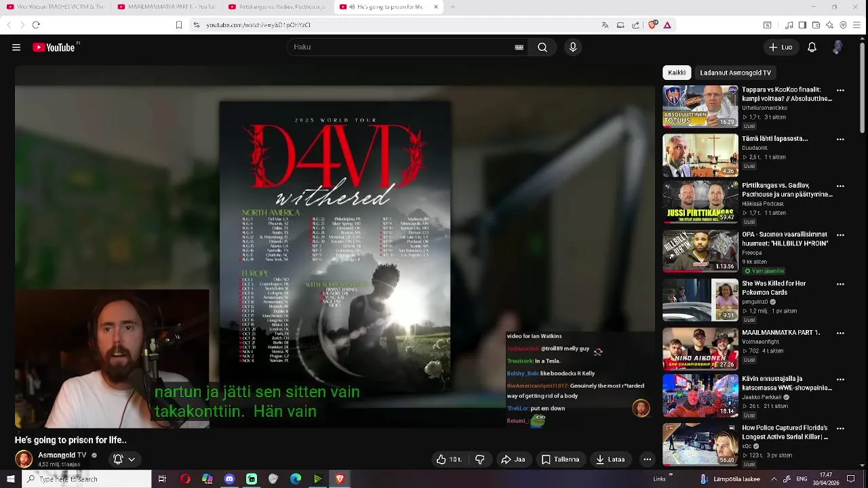Switch to Pirttikangas vs. Gadiev browser tab

tap(277, 7)
